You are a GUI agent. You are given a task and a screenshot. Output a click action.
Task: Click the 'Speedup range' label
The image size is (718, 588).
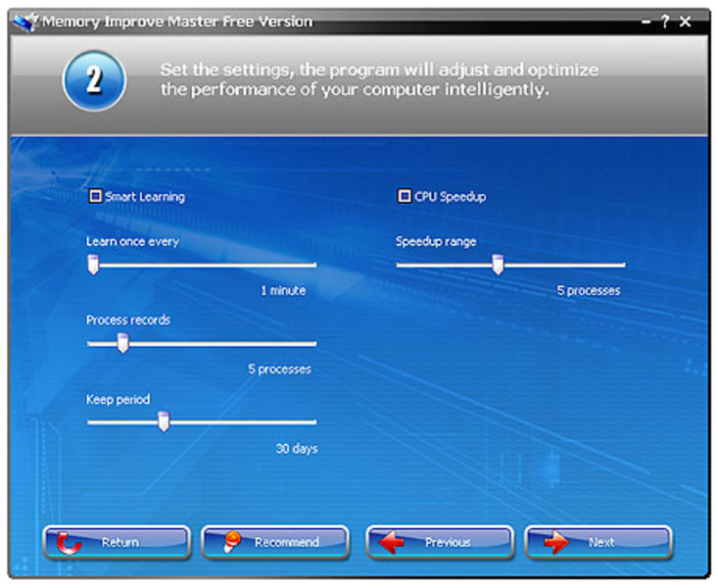tap(436, 241)
